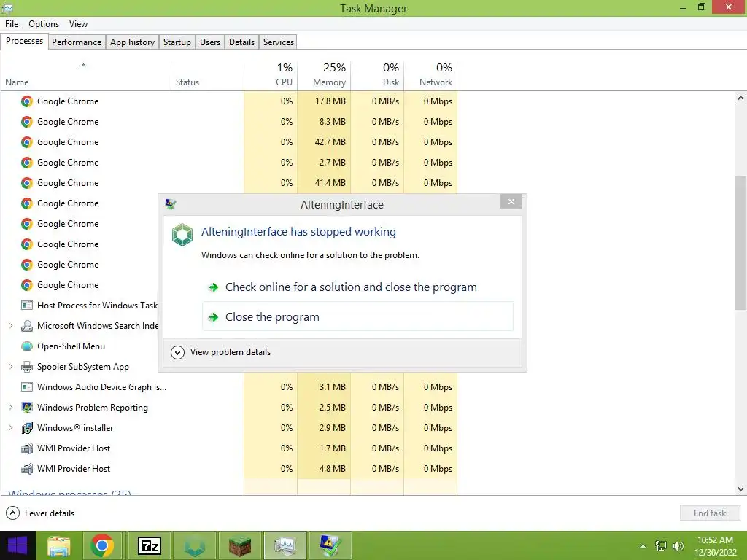This screenshot has height=560, width=747.
Task: Click the AlteningInterface green gem icon
Action: click(x=182, y=235)
